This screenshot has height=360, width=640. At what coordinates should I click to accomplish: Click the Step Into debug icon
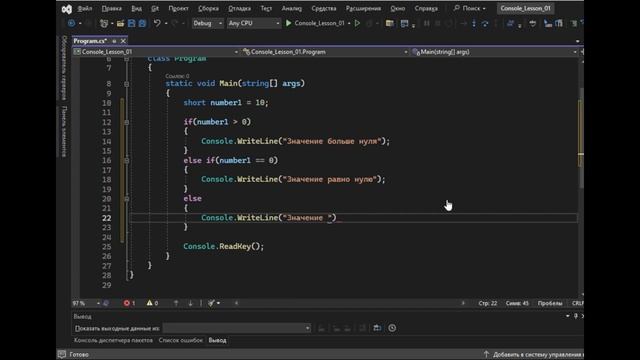pos(474,24)
